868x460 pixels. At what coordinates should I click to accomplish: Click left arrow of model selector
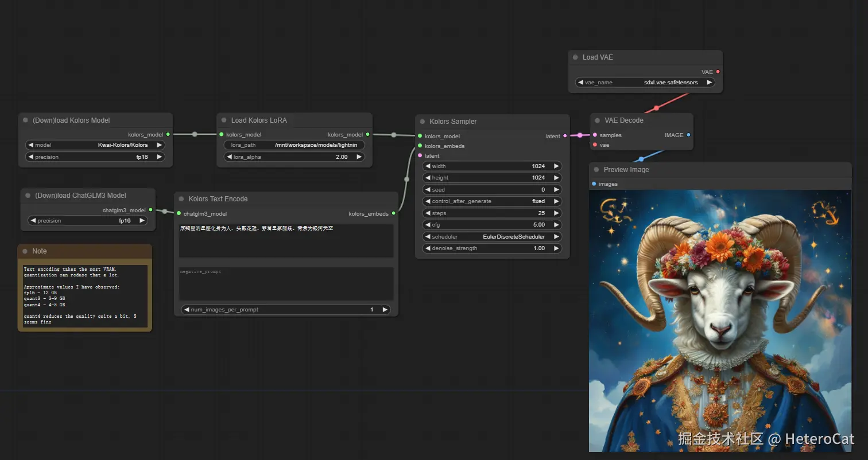click(x=31, y=145)
